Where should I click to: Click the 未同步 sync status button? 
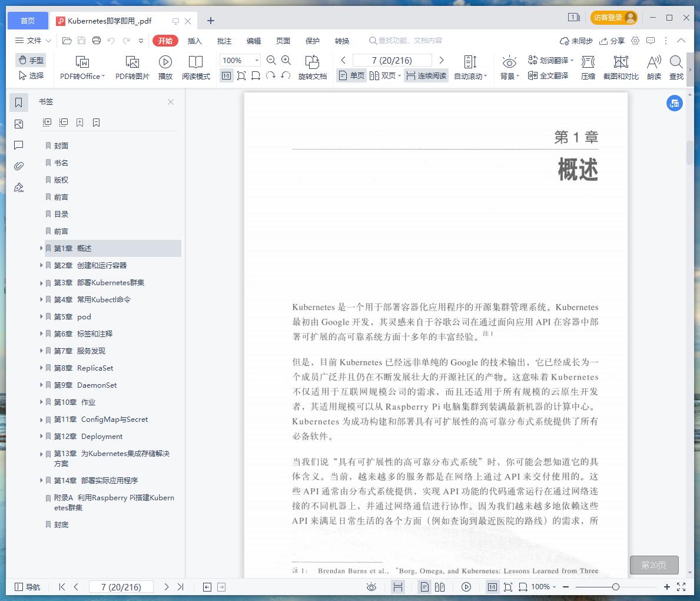[x=576, y=41]
